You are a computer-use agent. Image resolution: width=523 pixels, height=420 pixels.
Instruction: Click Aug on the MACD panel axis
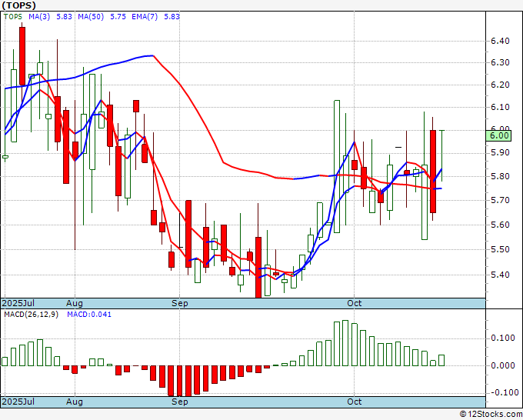coord(75,402)
